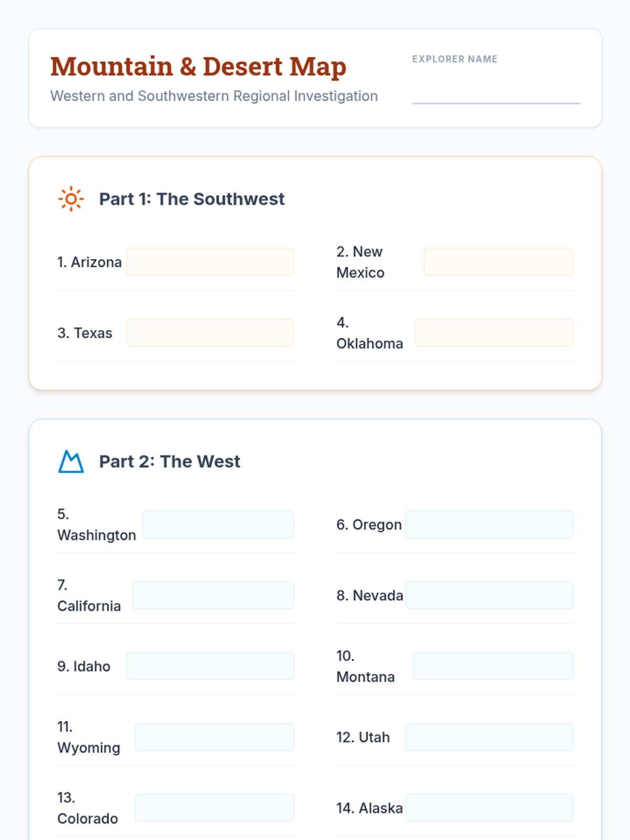Click the sun icon beside Part 1
This screenshot has width=630, height=840.
point(71,199)
